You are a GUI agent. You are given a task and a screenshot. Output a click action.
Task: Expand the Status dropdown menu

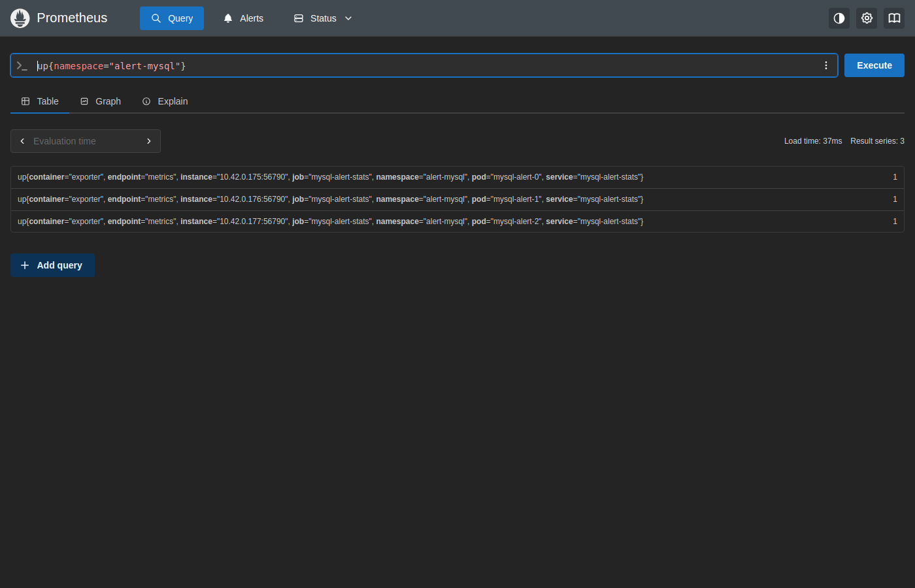pos(323,18)
